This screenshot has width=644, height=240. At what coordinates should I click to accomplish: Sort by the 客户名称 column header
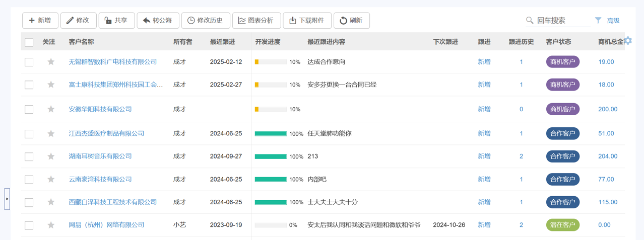81,42
